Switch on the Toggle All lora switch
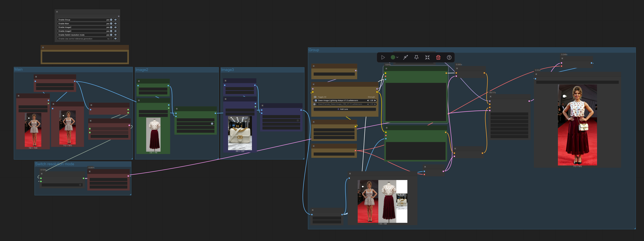The image size is (644, 241). pyautogui.click(x=315, y=97)
